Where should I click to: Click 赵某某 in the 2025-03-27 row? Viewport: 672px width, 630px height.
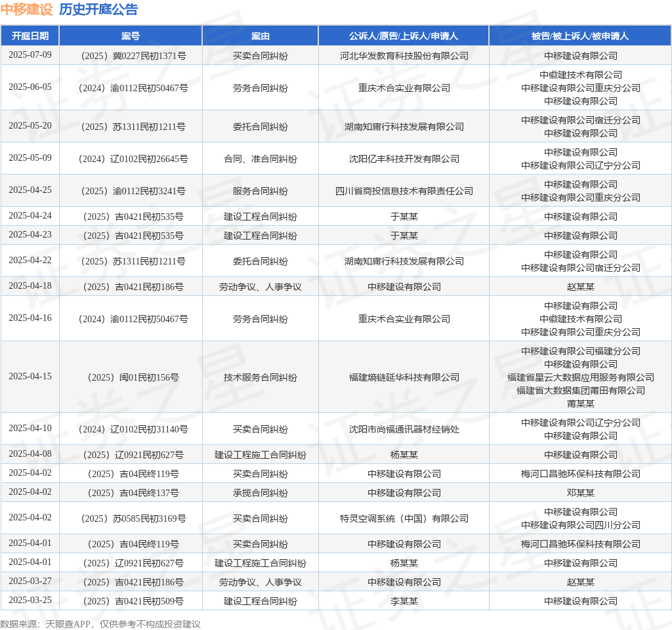click(581, 583)
